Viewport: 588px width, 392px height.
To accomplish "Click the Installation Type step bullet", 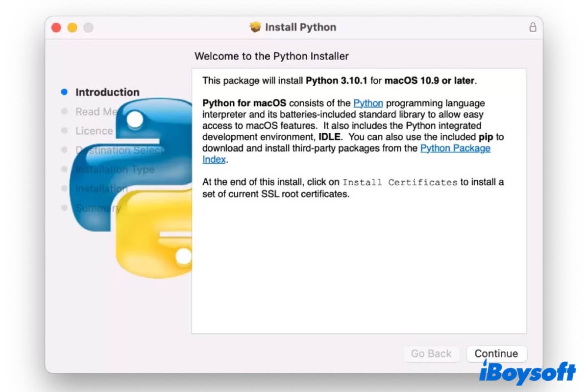I will [65, 170].
